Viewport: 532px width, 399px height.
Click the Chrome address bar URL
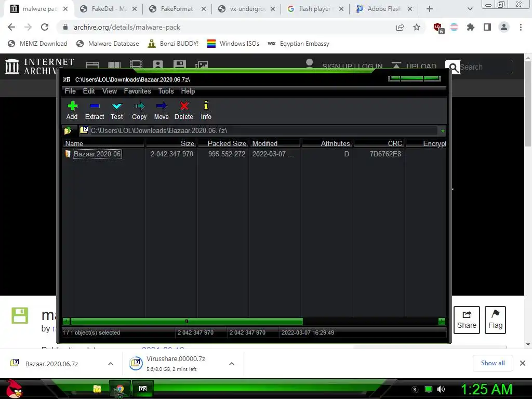[127, 27]
